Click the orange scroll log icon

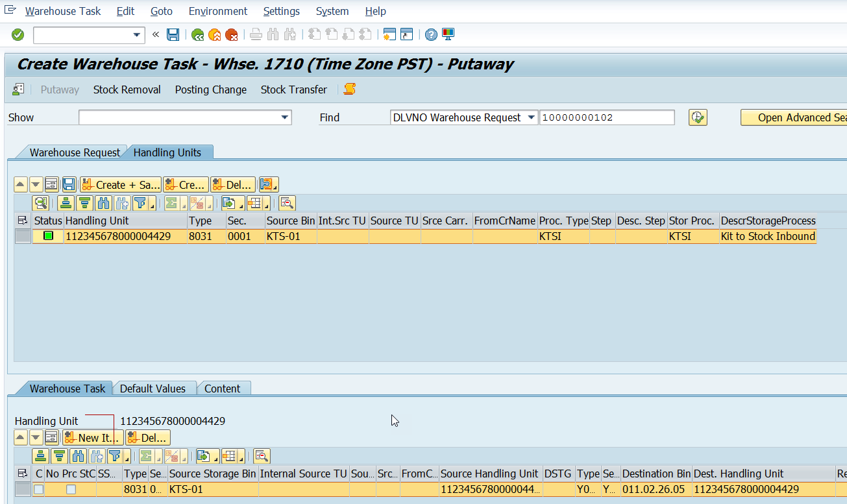349,90
